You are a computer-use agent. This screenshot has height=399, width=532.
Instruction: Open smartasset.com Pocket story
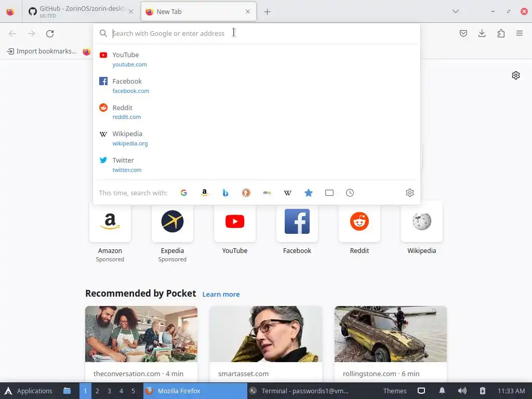coord(266,344)
